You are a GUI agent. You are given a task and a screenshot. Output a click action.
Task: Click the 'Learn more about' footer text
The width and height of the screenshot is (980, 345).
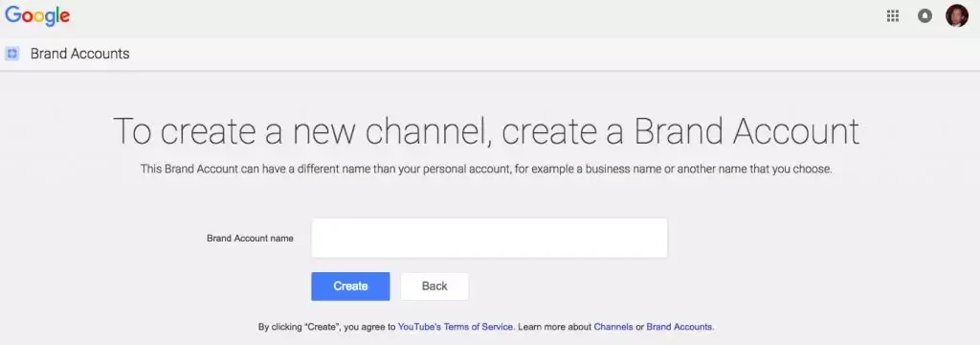(554, 327)
